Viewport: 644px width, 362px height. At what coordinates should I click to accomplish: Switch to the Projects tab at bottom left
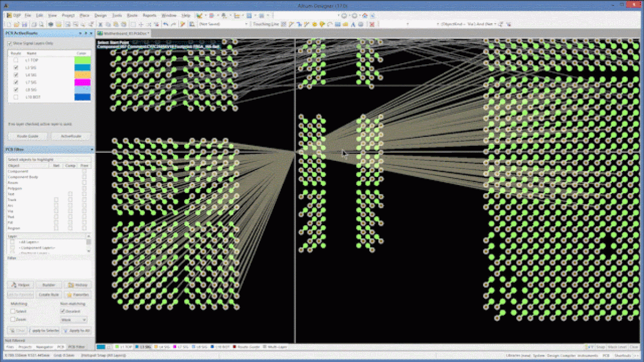point(25,346)
